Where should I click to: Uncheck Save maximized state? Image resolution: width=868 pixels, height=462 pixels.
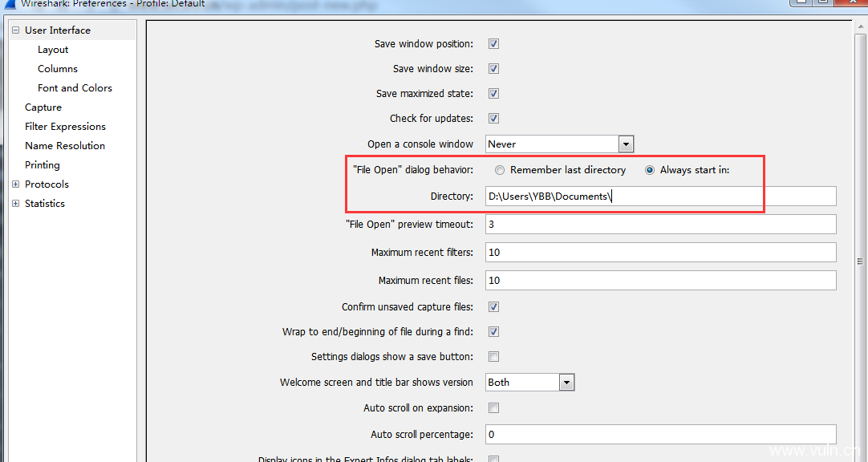tap(494, 94)
